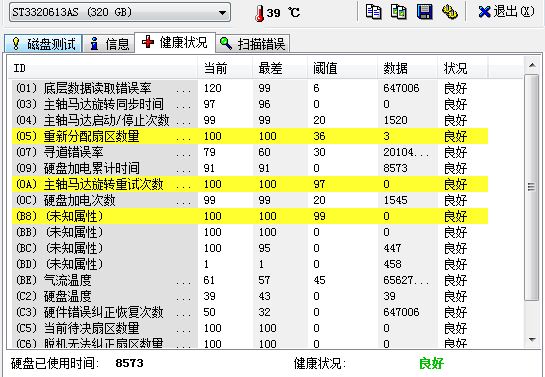Click the yellow settings tool icon
Image resolution: width=545 pixels, height=377 pixels.
click(449, 12)
